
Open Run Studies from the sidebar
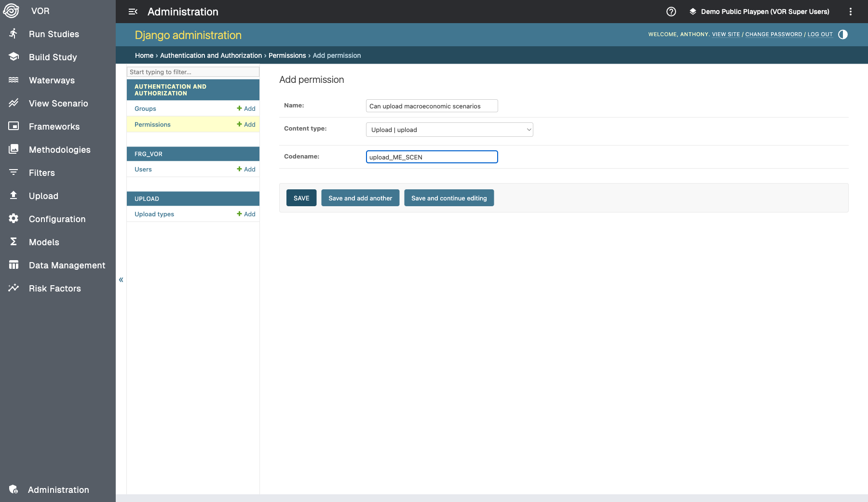[x=54, y=34]
